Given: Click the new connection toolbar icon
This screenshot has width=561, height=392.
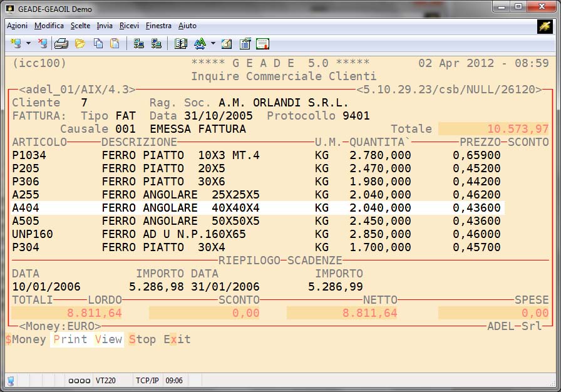Looking at the screenshot, I should tap(15, 44).
